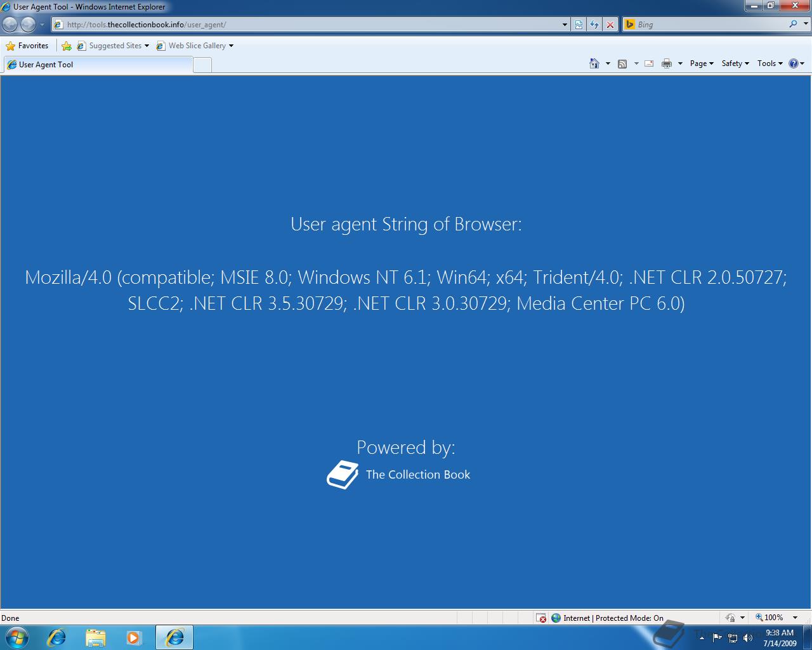Image resolution: width=812 pixels, height=650 pixels.
Task: Open the Web Slice Gallery link
Action: [195, 46]
